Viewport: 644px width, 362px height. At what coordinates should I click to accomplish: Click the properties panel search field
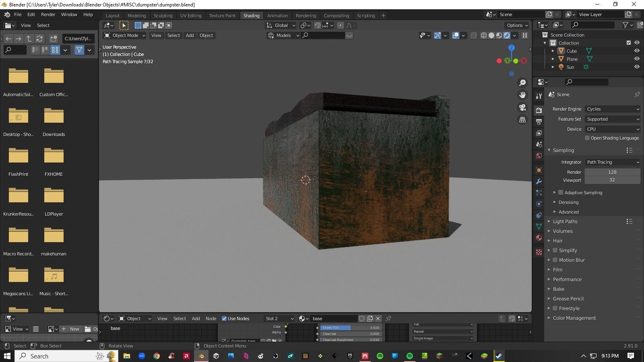(x=586, y=82)
